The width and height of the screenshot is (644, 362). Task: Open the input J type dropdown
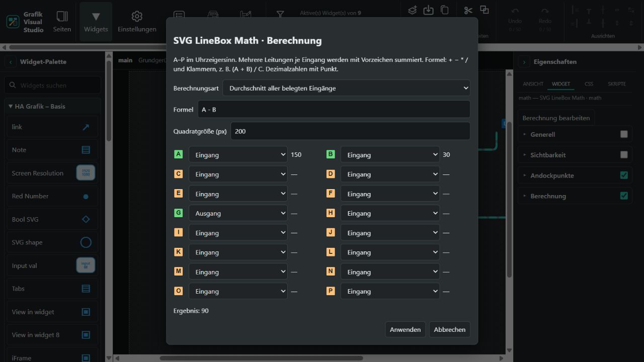[390, 233]
